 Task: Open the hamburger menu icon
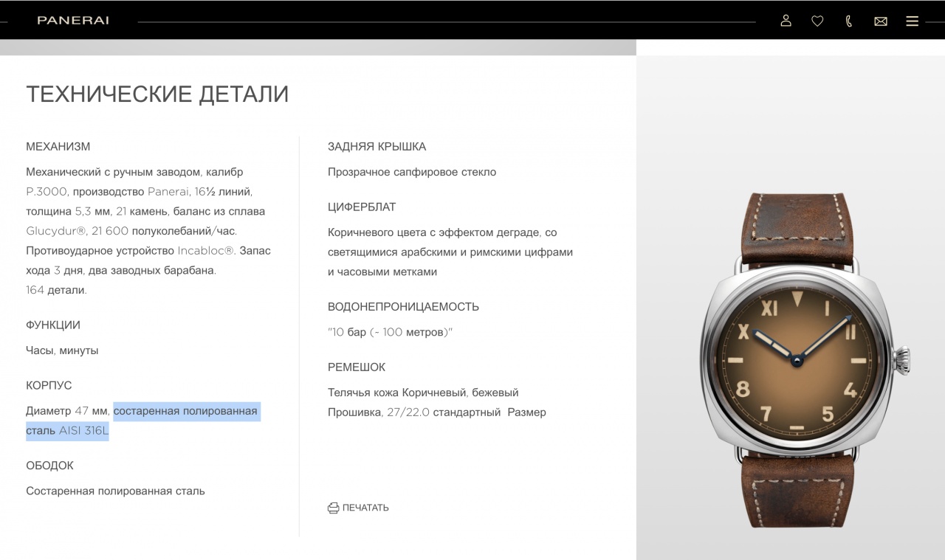tap(913, 21)
